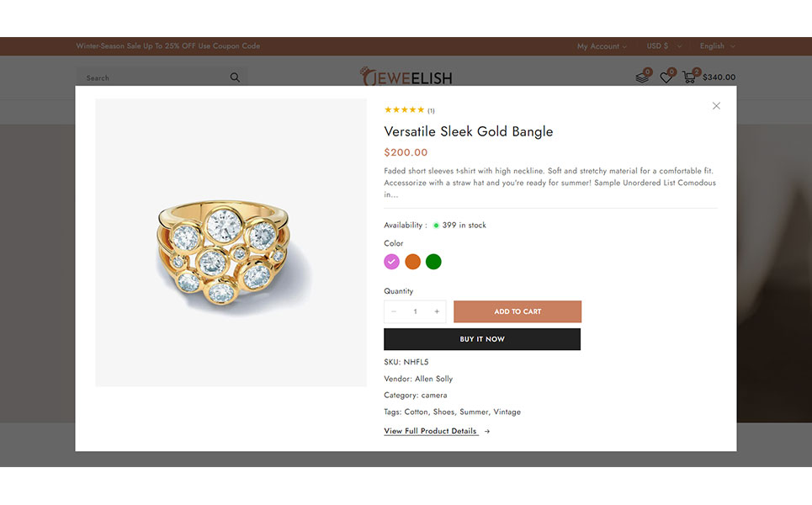The height and width of the screenshot is (505, 812).
Task: Click the Jeweelish logo
Action: (x=406, y=77)
